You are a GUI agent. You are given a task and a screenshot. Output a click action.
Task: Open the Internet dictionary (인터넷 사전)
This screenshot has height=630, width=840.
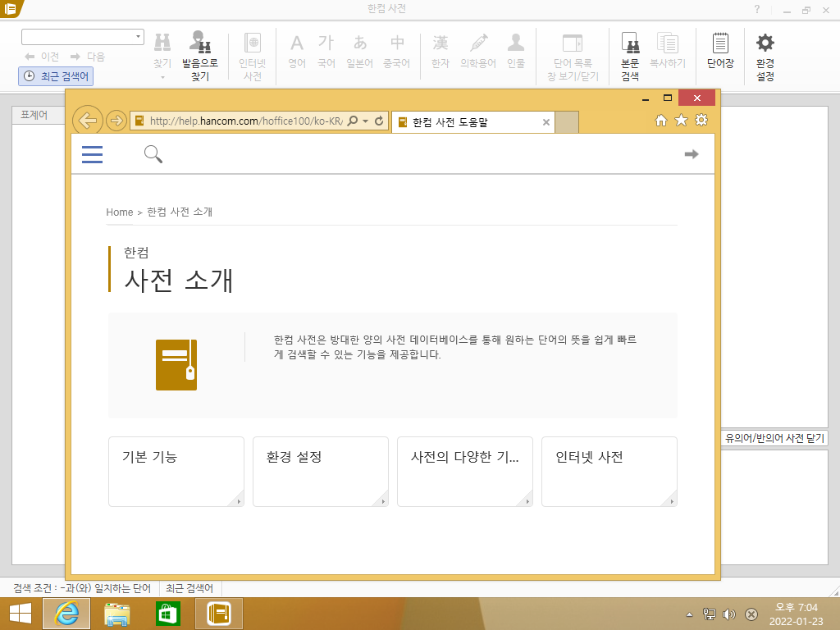click(253, 55)
